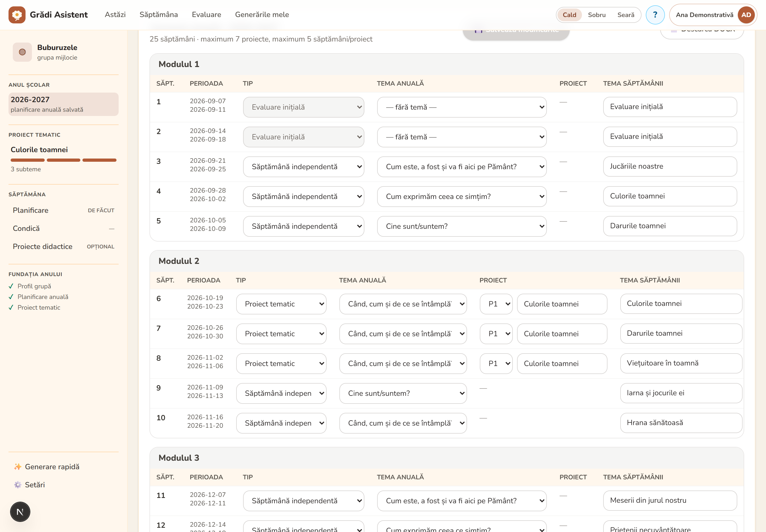
Task: Open Generările mele tab
Action: (x=262, y=15)
